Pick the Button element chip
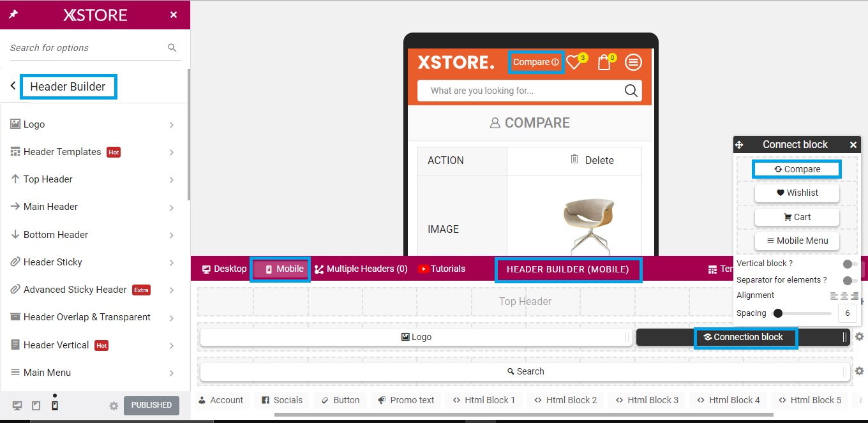 coord(340,400)
